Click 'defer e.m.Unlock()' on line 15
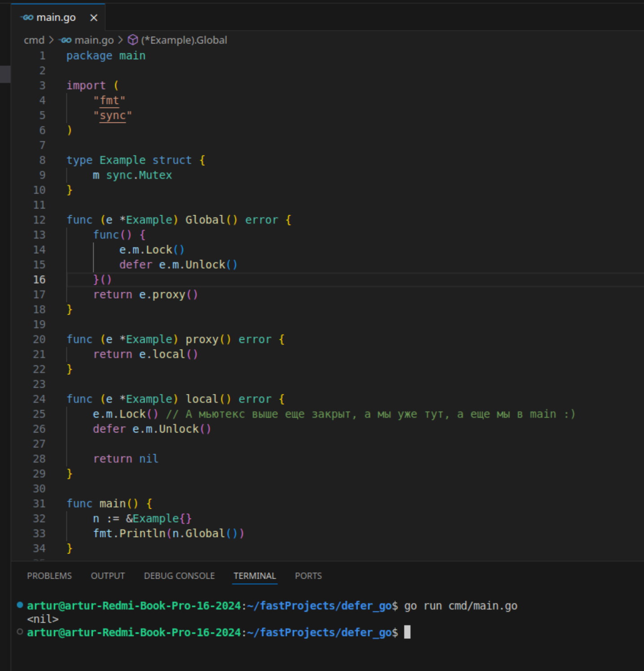644x671 pixels. (178, 264)
